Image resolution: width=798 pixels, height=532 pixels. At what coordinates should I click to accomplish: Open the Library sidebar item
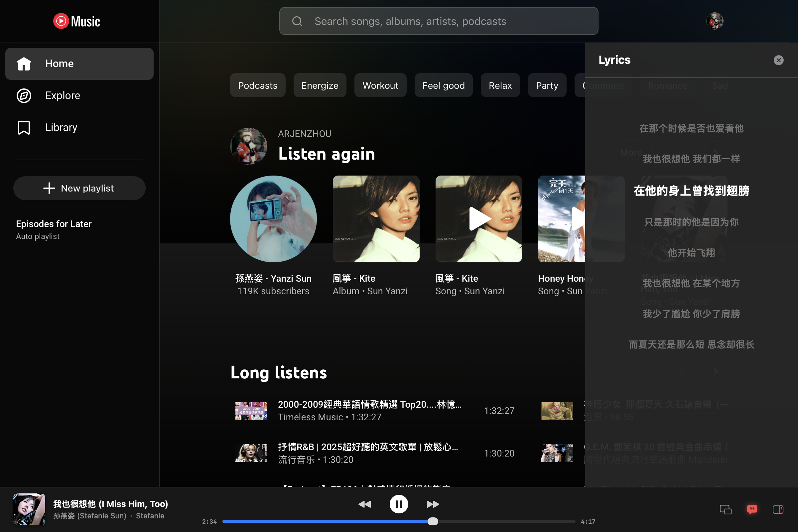point(79,128)
